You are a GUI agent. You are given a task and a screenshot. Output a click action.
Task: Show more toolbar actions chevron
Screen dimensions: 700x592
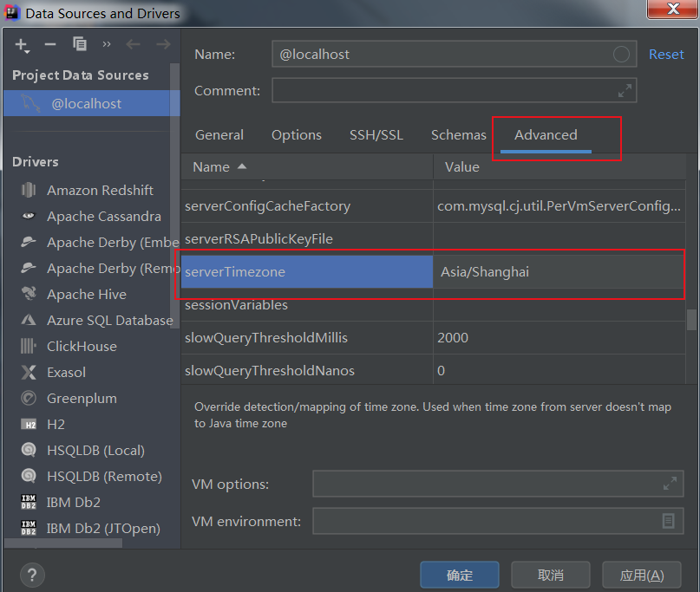[106, 44]
